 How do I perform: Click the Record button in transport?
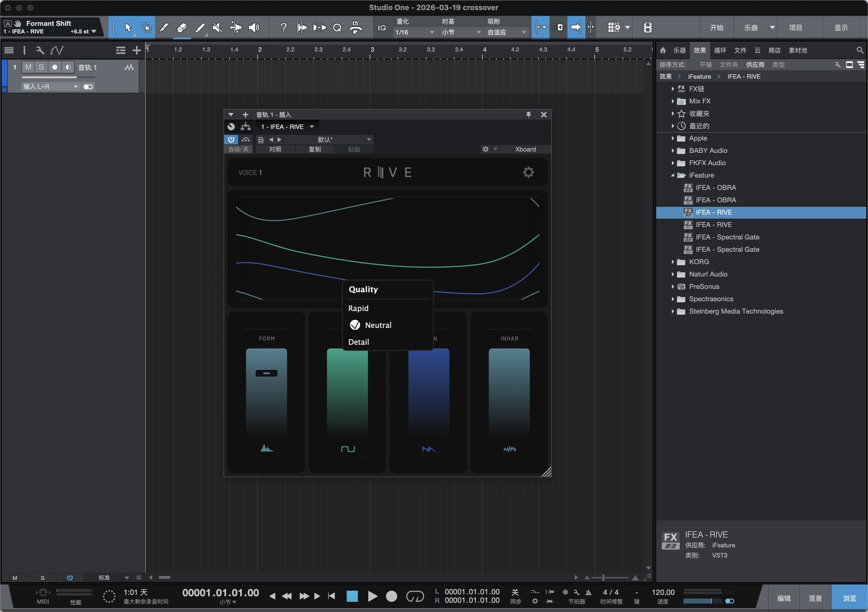pyautogui.click(x=392, y=597)
